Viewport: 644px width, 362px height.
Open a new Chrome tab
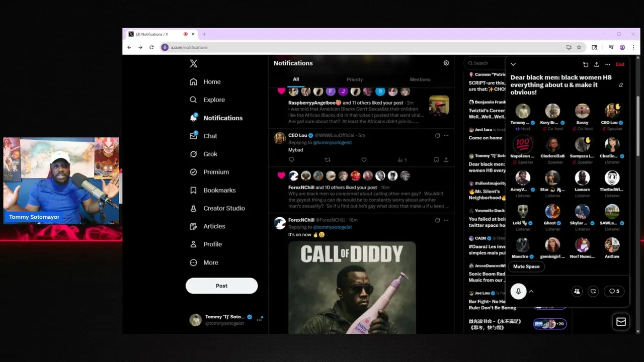(204, 34)
